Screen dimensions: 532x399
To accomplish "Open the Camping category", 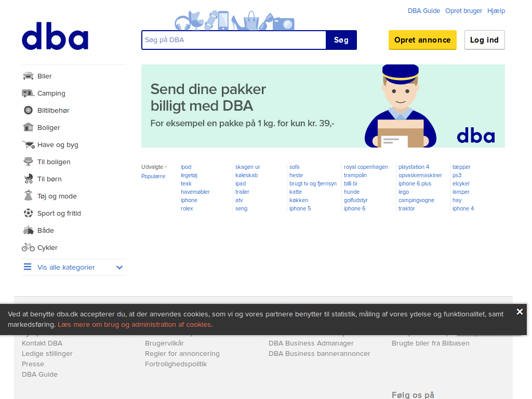I will (x=51, y=94).
